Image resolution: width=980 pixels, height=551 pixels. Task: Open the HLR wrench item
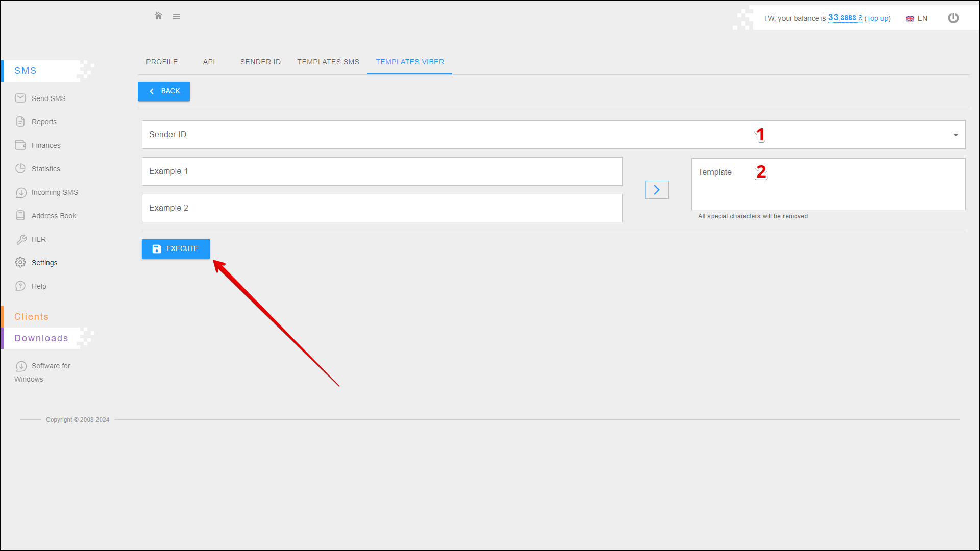coord(38,239)
